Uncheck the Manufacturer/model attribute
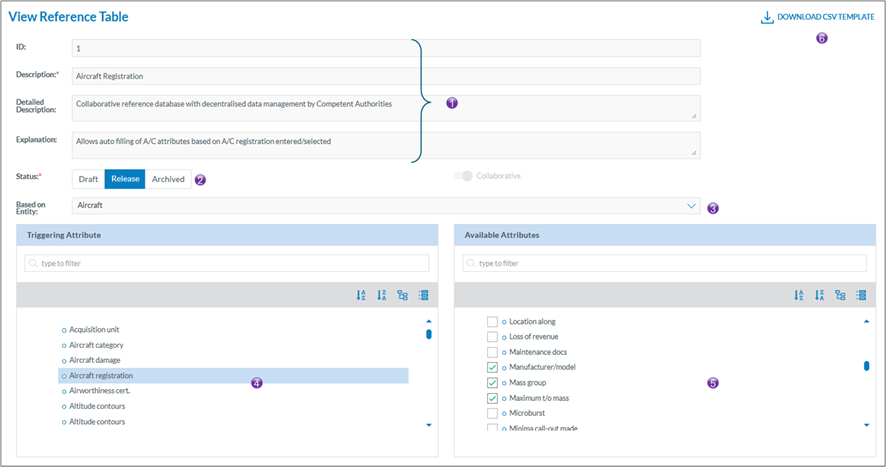Screen dimensions: 886x467 (492, 368)
